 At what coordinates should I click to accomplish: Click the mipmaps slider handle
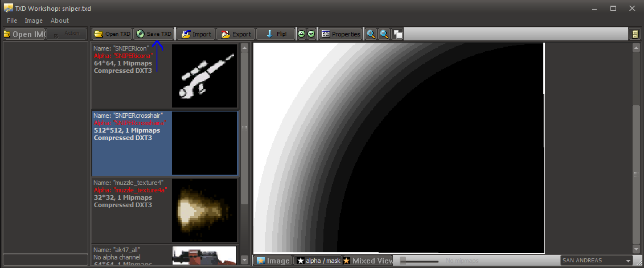(x=403, y=261)
